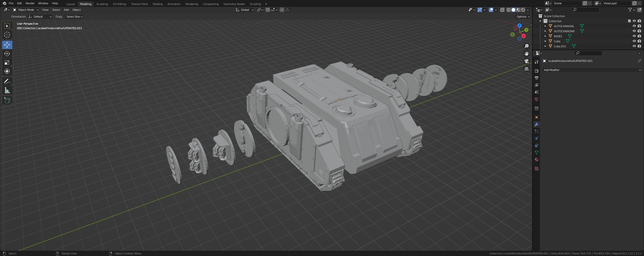Toggle X-ray view button
Image resolution: width=644 pixels, height=256 pixels.
[x=502, y=10]
